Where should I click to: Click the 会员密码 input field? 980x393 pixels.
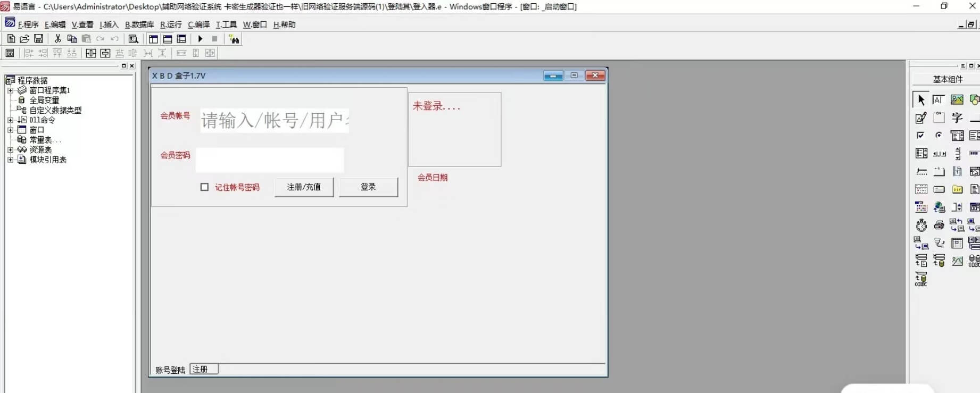coord(270,160)
